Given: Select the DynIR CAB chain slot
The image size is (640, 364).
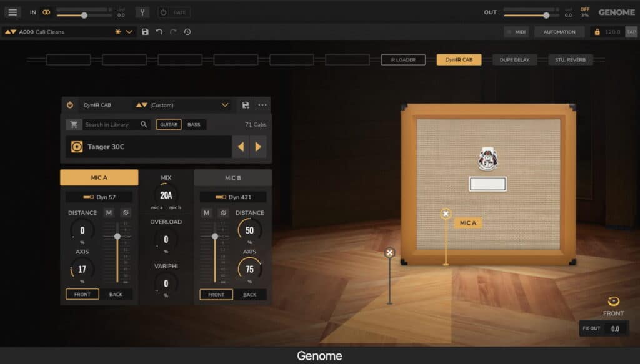Looking at the screenshot, I should tap(459, 60).
